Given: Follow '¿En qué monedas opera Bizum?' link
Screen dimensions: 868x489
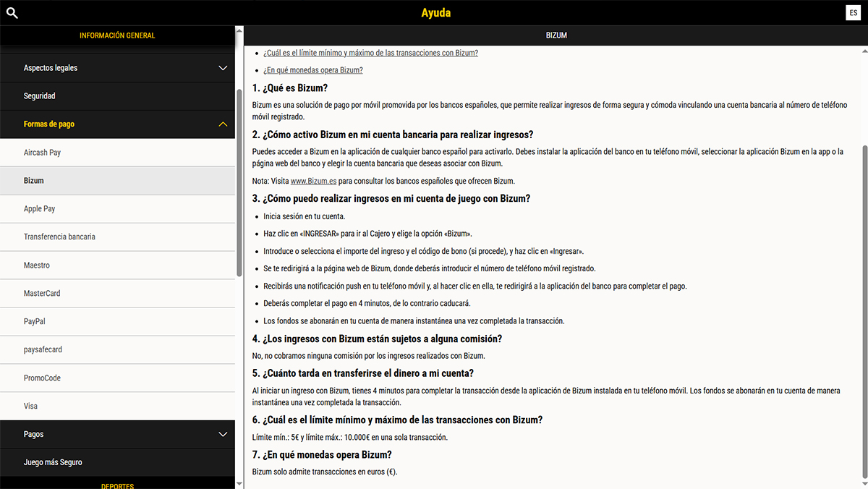Looking at the screenshot, I should 313,70.
